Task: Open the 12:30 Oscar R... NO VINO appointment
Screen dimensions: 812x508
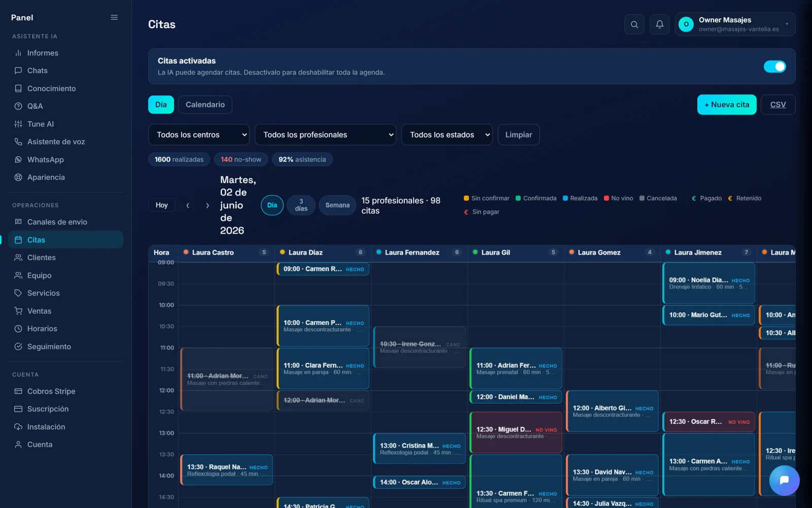Action: click(x=708, y=422)
